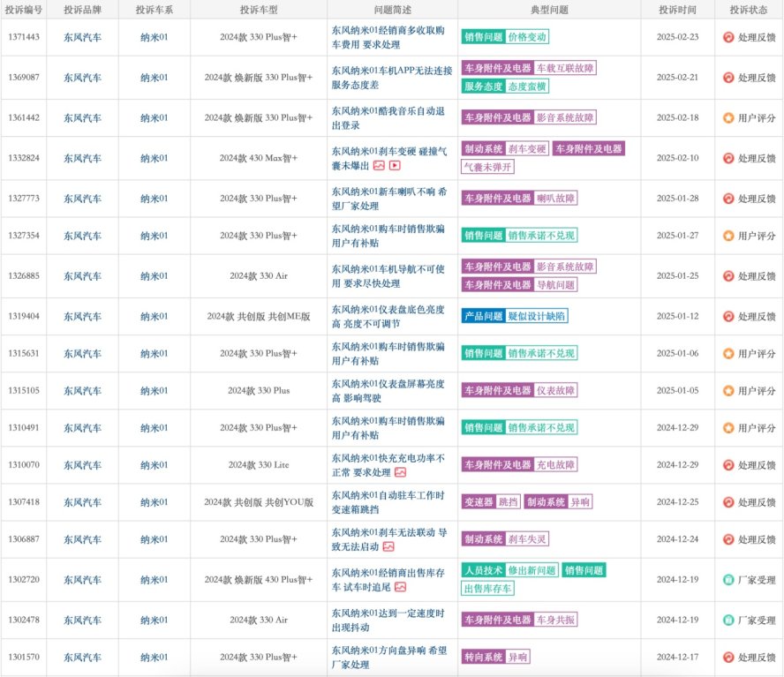Click the 价格变动 tag in row 1371443
The height and width of the screenshot is (677, 784).
pos(527,37)
